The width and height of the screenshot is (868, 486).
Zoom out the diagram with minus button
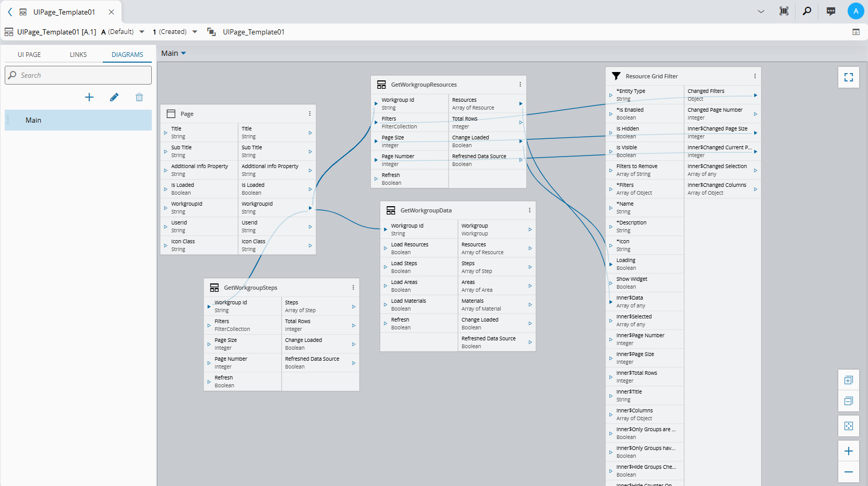tap(849, 472)
